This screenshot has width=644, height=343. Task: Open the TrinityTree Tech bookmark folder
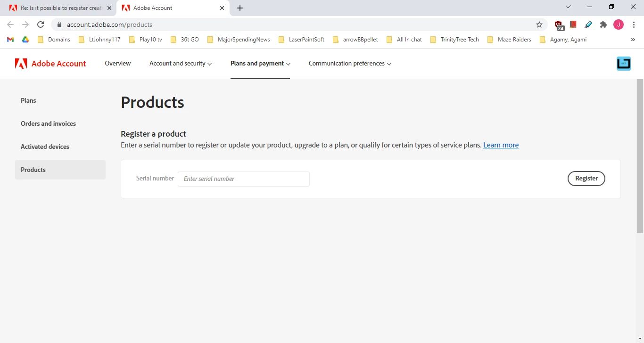[454, 40]
